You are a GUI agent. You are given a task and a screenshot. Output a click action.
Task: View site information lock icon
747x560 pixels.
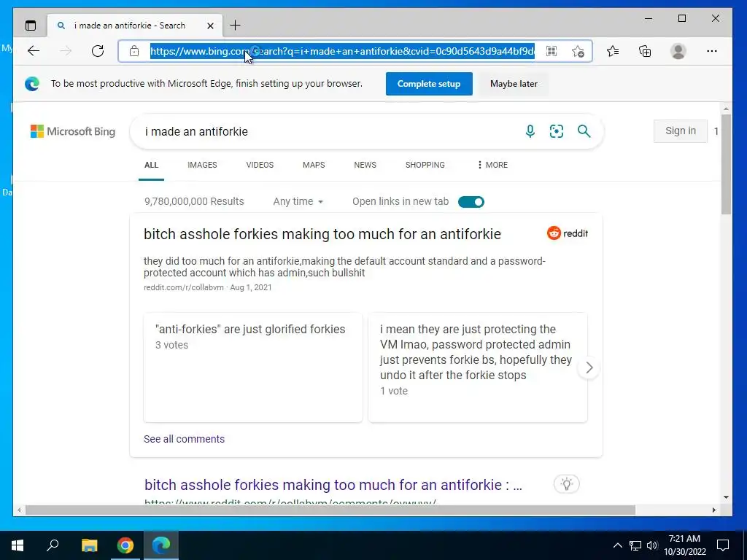pos(134,51)
